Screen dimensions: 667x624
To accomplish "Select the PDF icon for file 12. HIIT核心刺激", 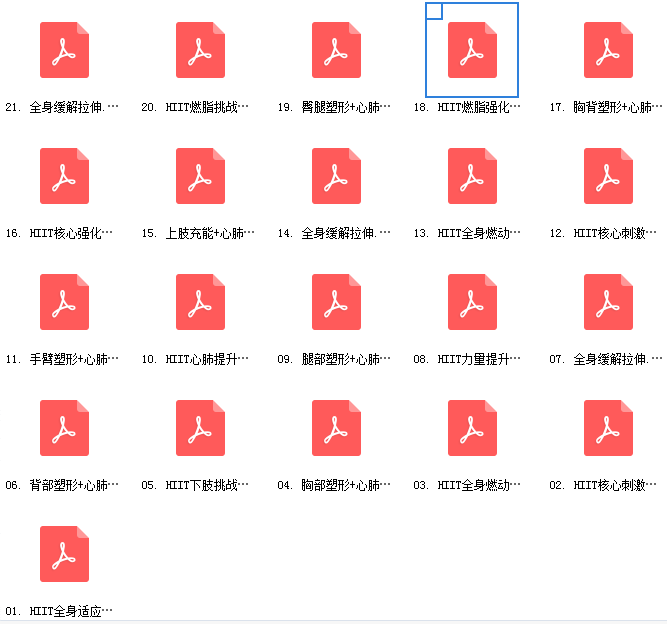I will point(608,176).
